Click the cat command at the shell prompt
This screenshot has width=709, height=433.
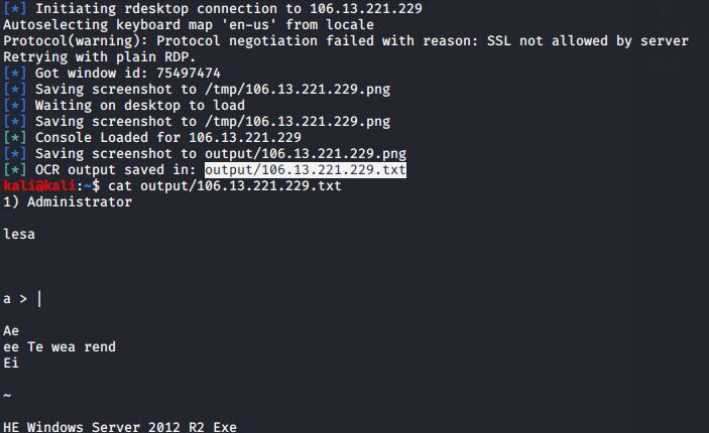(x=225, y=186)
